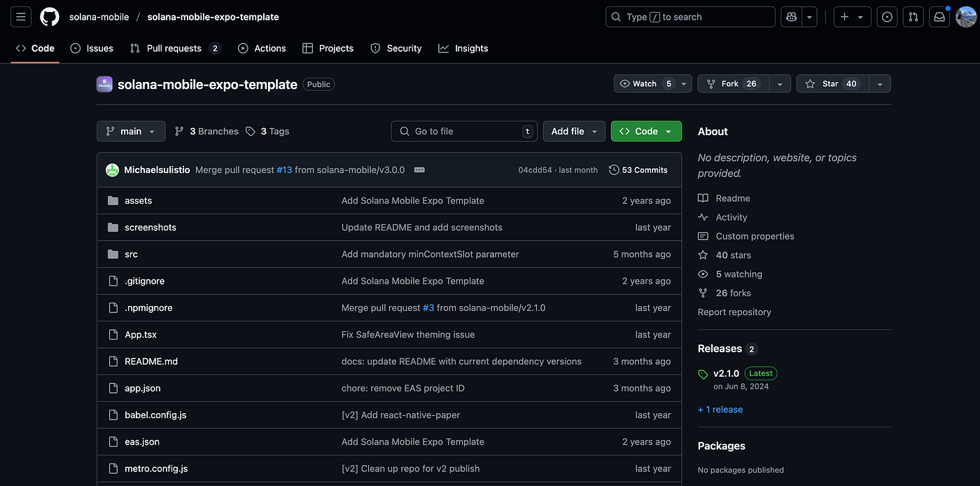Open 'Add mandatory minContextSlot parameter' commit

pos(430,254)
